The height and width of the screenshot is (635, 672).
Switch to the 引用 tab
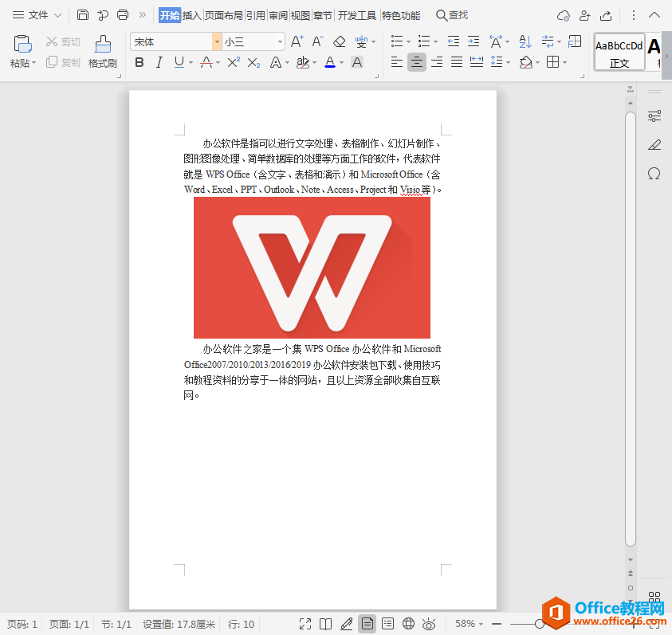click(256, 16)
